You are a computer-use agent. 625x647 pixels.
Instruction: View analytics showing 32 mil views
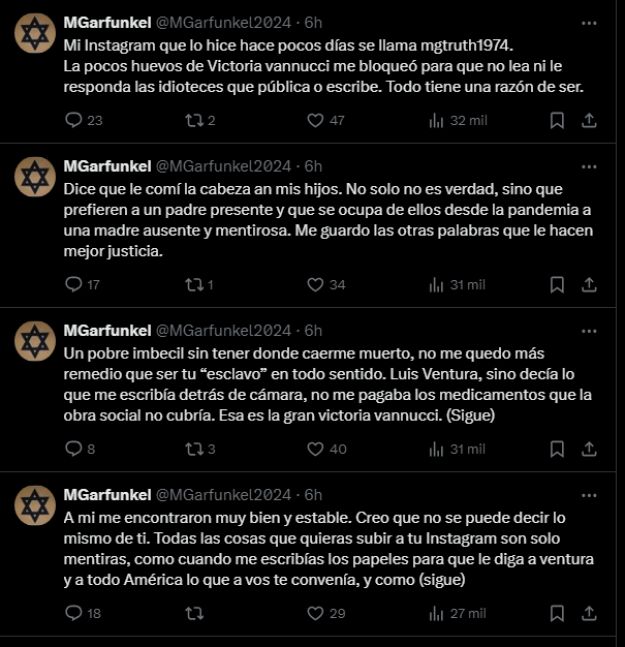458,120
